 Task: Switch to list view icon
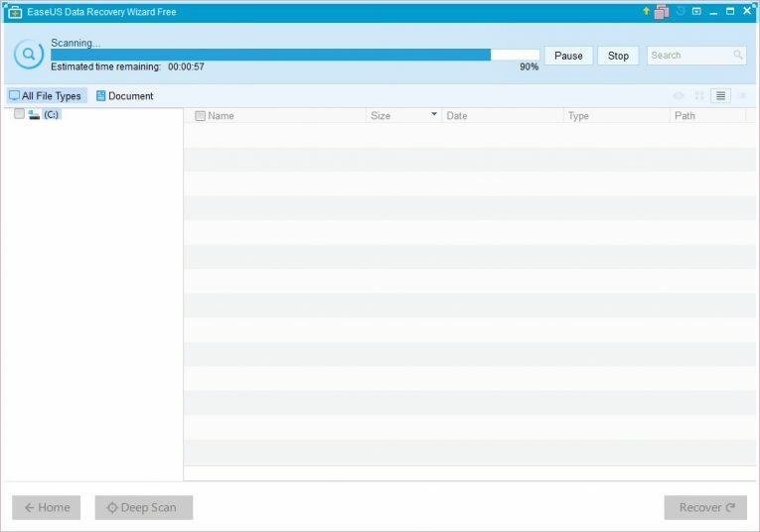coord(720,96)
